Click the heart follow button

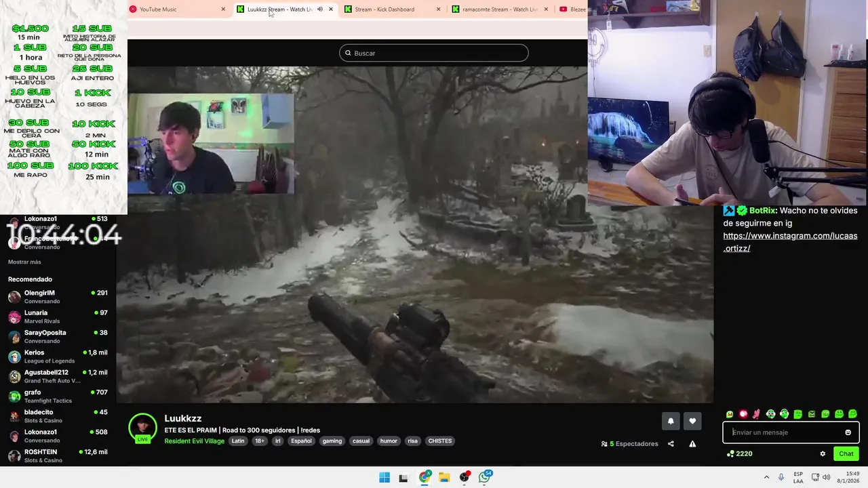[692, 421]
